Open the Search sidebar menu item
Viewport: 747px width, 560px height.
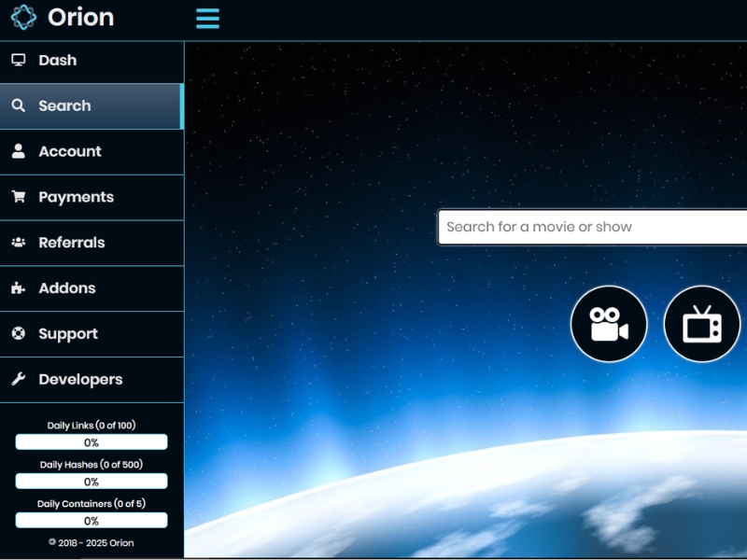64,106
